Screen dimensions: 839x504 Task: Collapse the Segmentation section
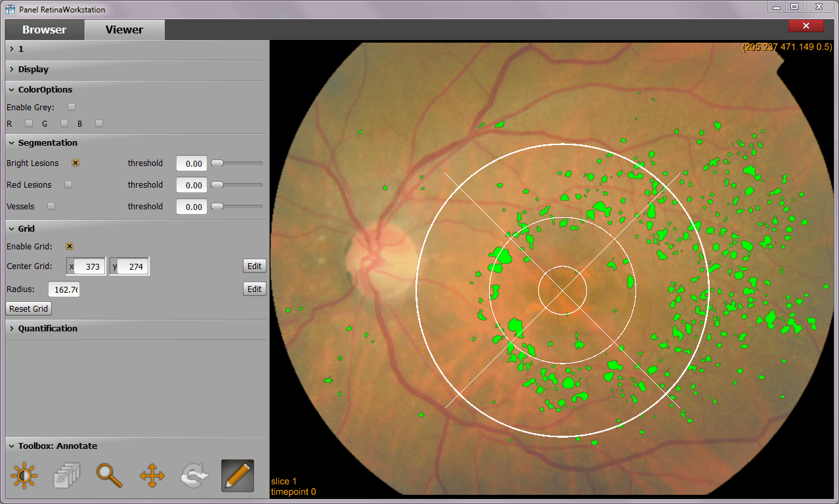click(136, 143)
